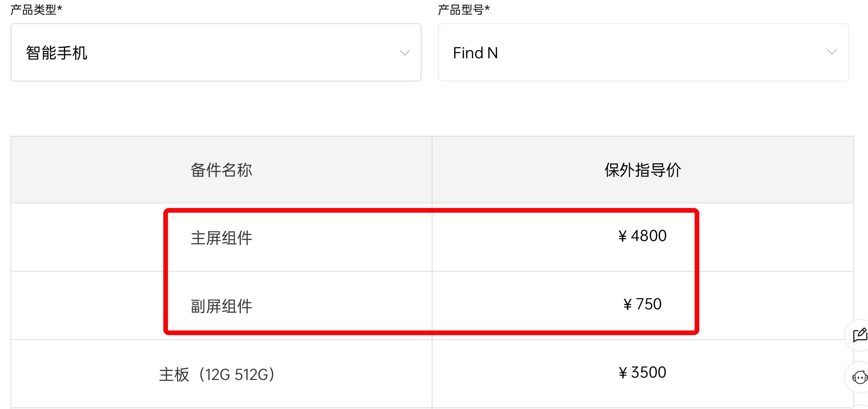The width and height of the screenshot is (868, 409).
Task: Click the 保外指导价 column header
Action: pyautogui.click(x=643, y=170)
